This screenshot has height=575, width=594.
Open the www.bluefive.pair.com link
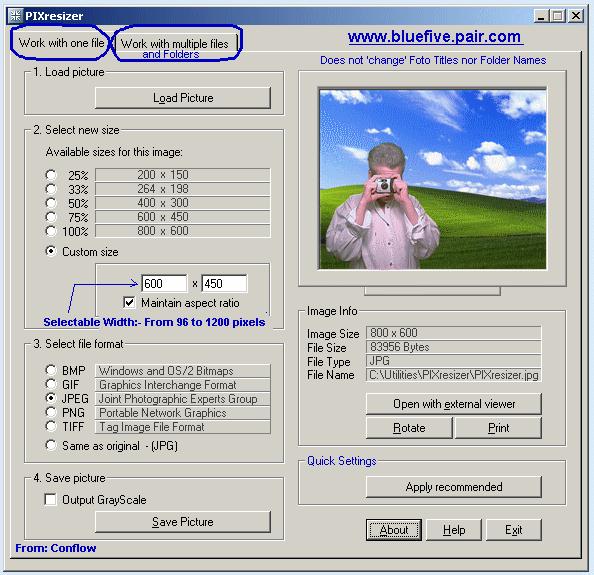pyautogui.click(x=435, y=37)
